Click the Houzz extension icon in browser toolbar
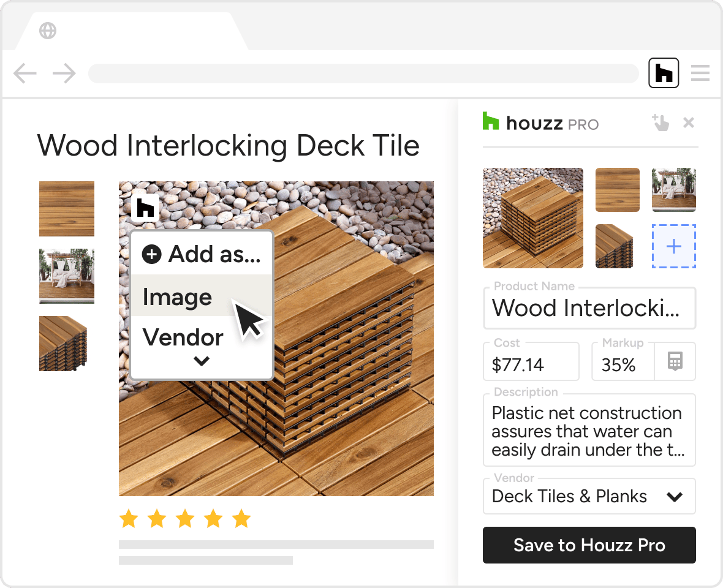This screenshot has height=588, width=723. pos(664,73)
